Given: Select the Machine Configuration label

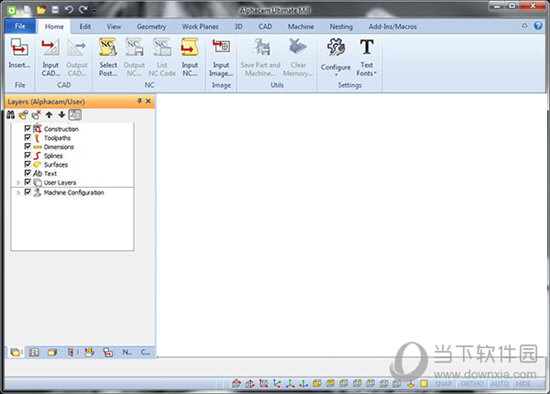Looking at the screenshot, I should point(74,193).
